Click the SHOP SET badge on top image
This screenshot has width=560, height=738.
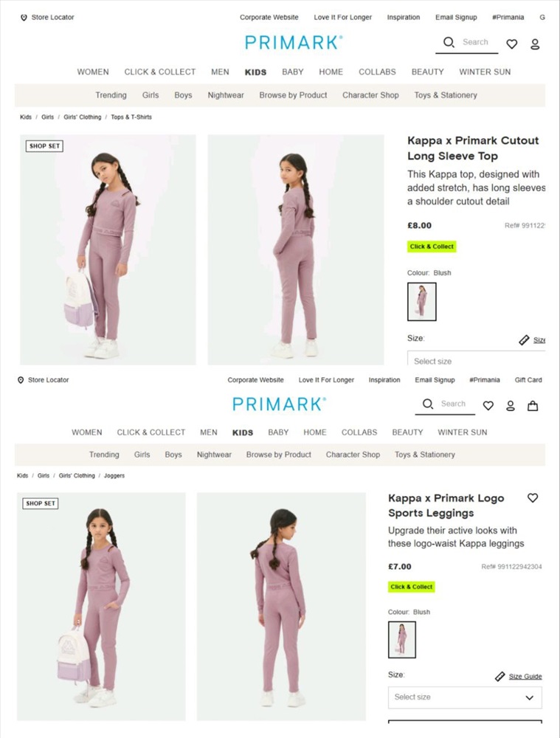tap(44, 146)
